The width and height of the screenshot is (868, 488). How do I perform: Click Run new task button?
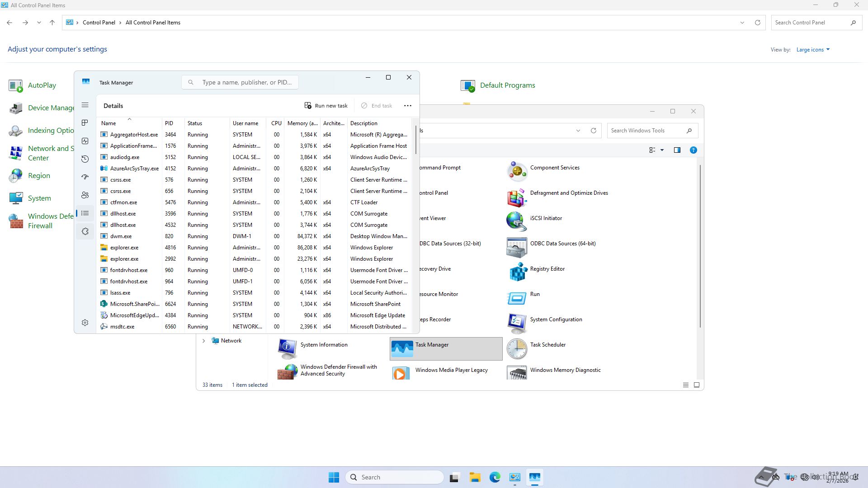(x=326, y=106)
